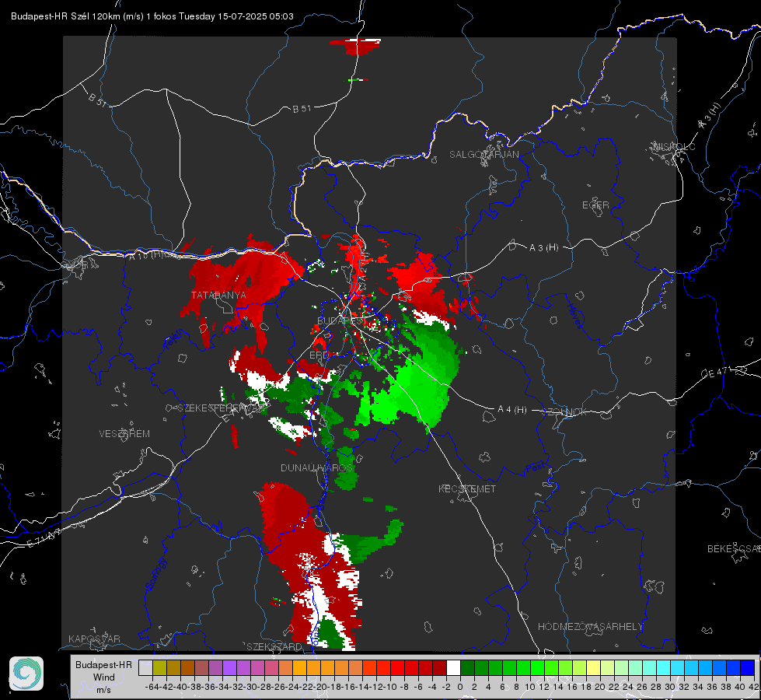Click the 'Wind' label in the legend

(104, 677)
